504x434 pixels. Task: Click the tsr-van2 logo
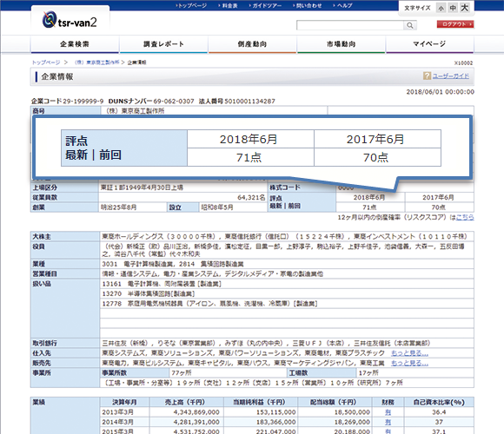[x=70, y=20]
